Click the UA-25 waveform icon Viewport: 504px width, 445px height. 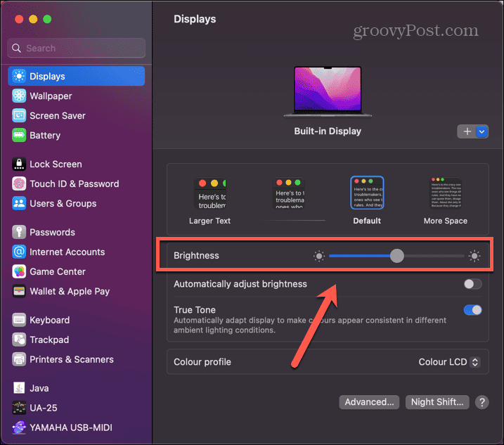point(19,408)
